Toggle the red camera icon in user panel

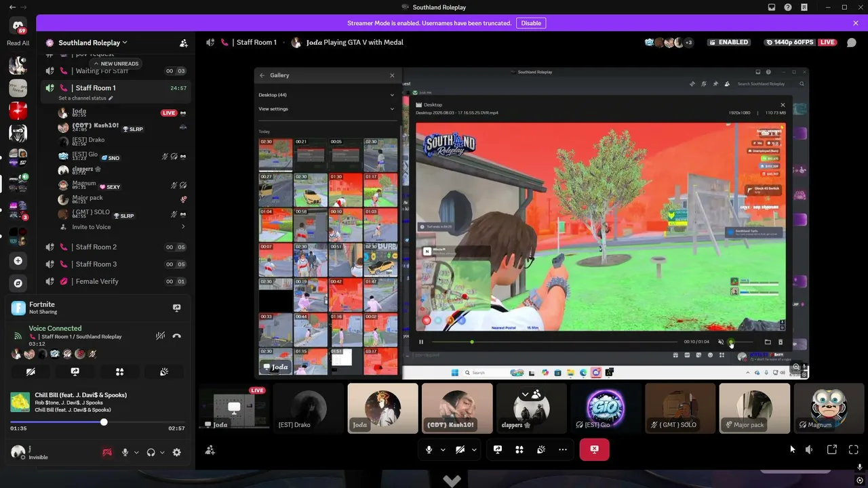(106, 452)
